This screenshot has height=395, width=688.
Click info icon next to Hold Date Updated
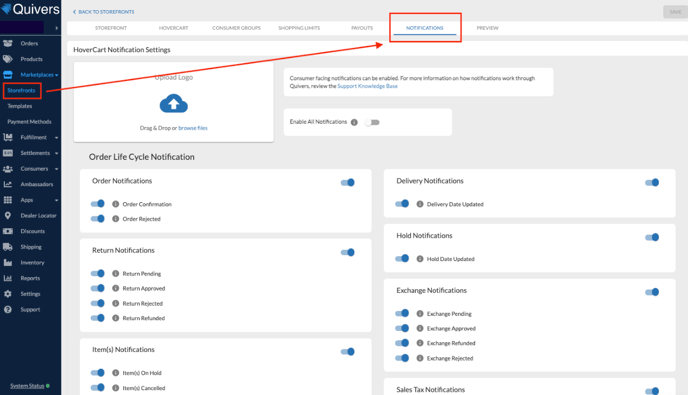tap(420, 259)
